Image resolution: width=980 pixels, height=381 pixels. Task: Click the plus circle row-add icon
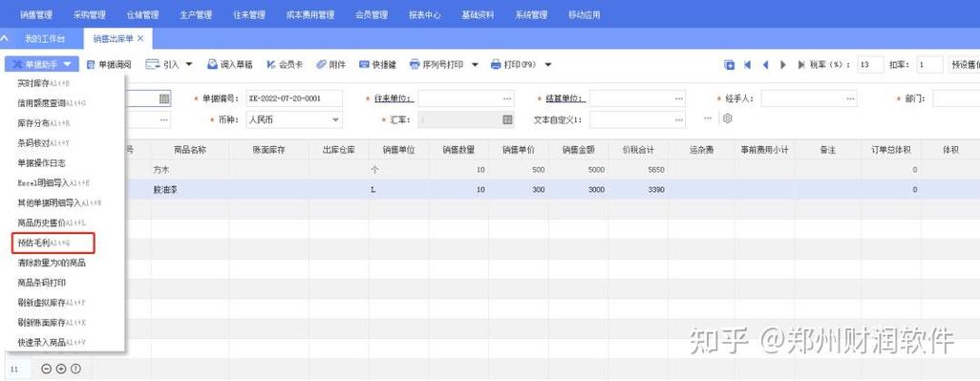(60, 369)
